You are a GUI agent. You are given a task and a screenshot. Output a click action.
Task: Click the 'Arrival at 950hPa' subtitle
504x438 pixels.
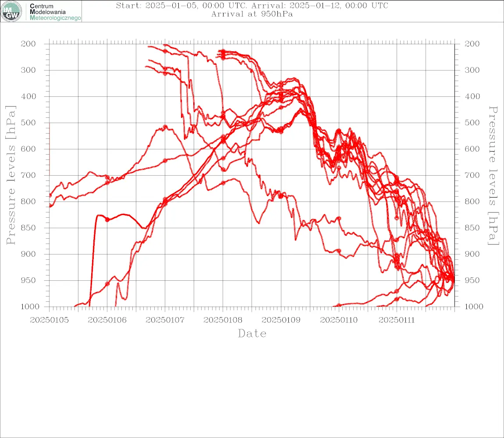coord(252,14)
